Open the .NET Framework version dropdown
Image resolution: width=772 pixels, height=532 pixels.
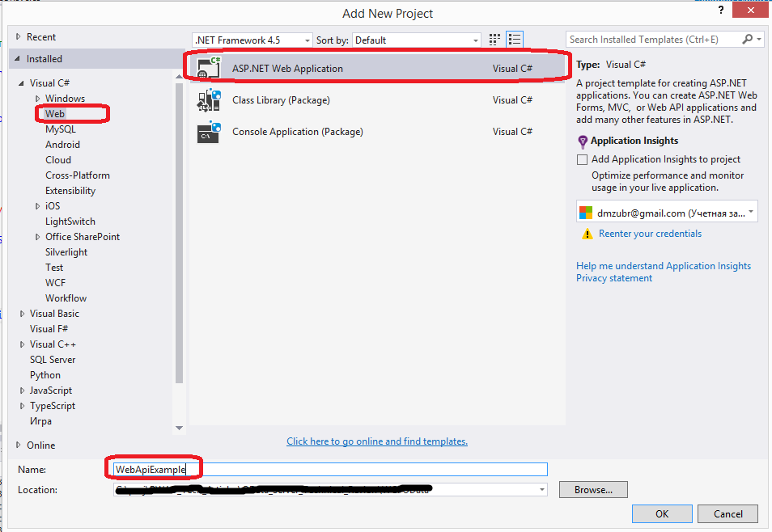(252, 40)
